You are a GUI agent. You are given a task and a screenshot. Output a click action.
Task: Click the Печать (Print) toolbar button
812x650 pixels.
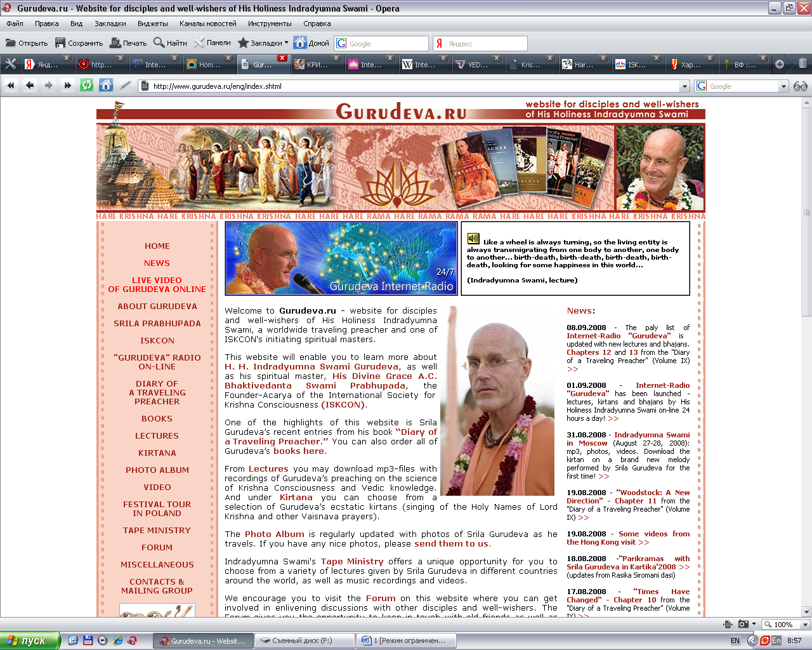(x=128, y=43)
